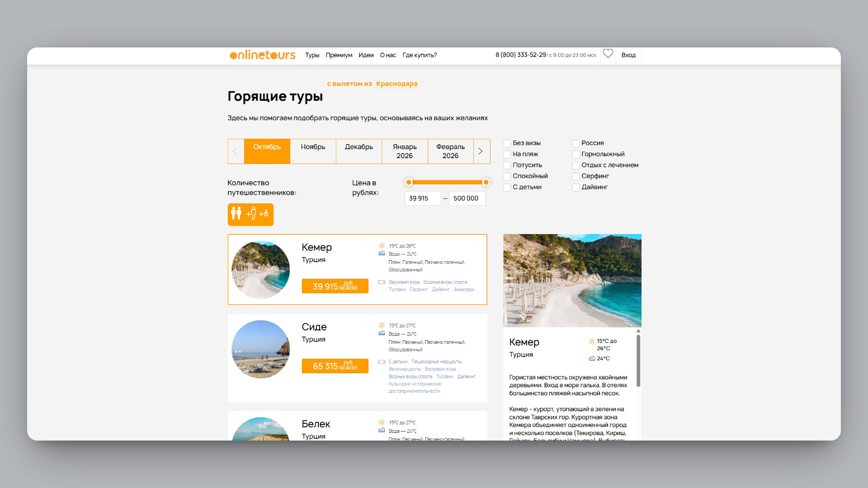Enable the Серфинг filter checkbox
868x488 pixels.
point(576,176)
